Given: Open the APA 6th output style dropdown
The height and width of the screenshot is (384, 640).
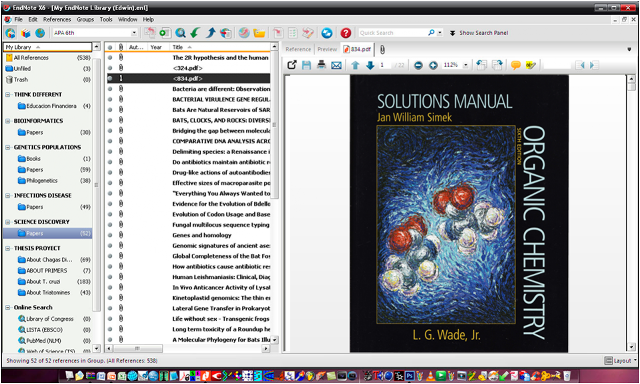Looking at the screenshot, I should pyautogui.click(x=134, y=33).
